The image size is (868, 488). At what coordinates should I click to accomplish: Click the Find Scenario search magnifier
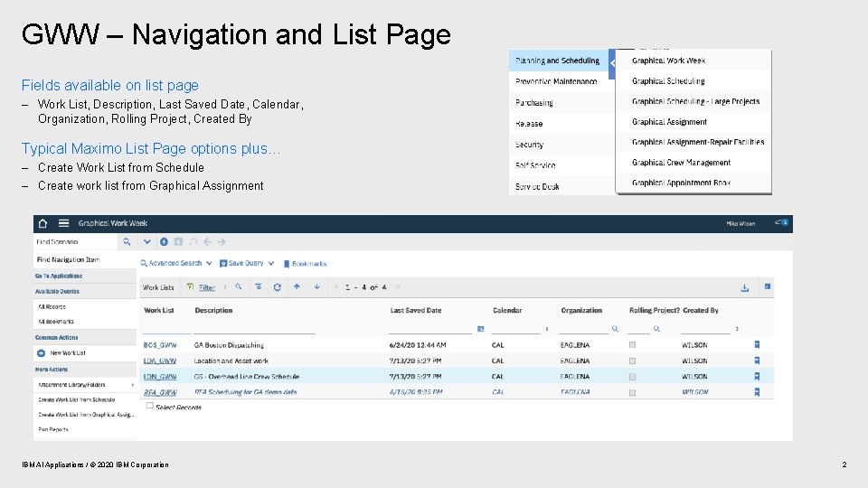click(x=127, y=242)
